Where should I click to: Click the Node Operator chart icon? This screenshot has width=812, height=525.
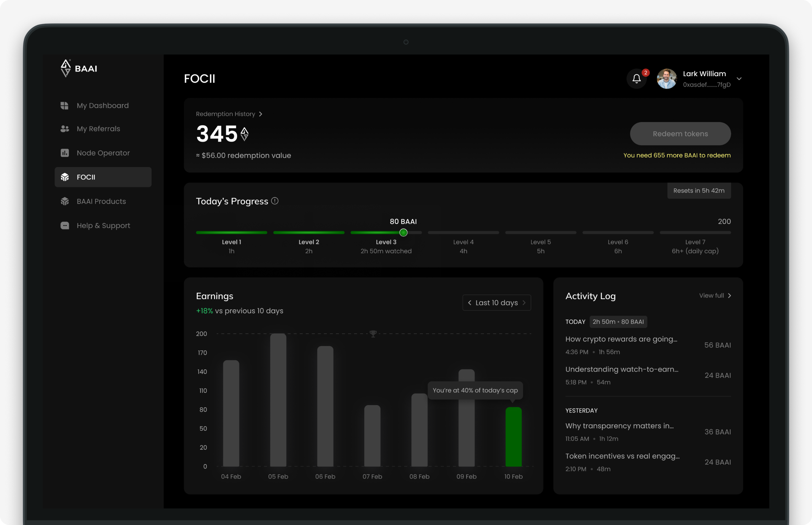coord(64,153)
